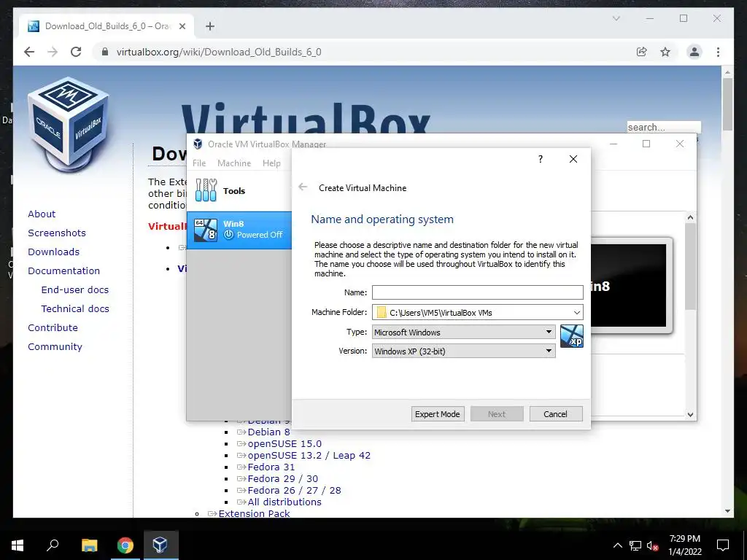747x560 pixels.
Task: Click the Chrome forward navigation arrow
Action: [x=53, y=52]
